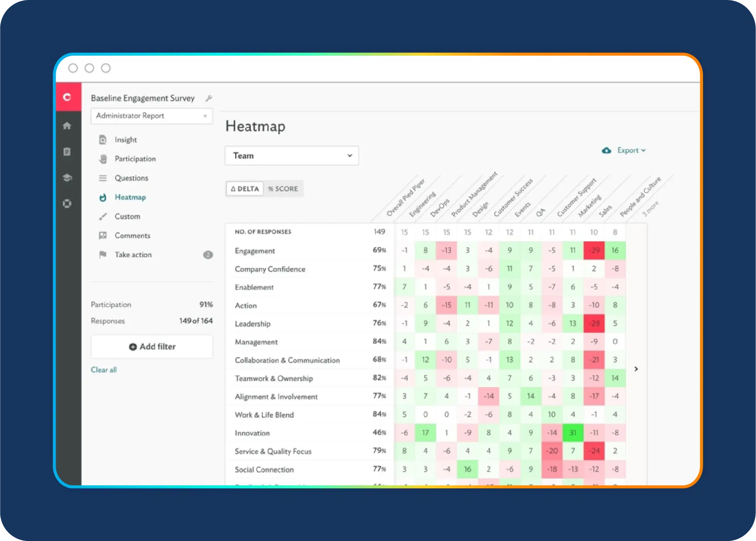
Task: Click the wrench icon beside survey title
Action: 209,98
